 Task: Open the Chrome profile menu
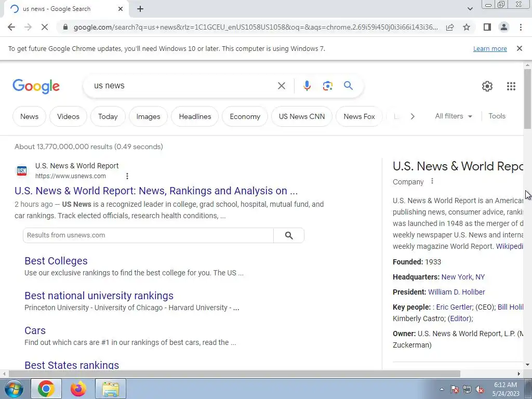[x=504, y=27]
